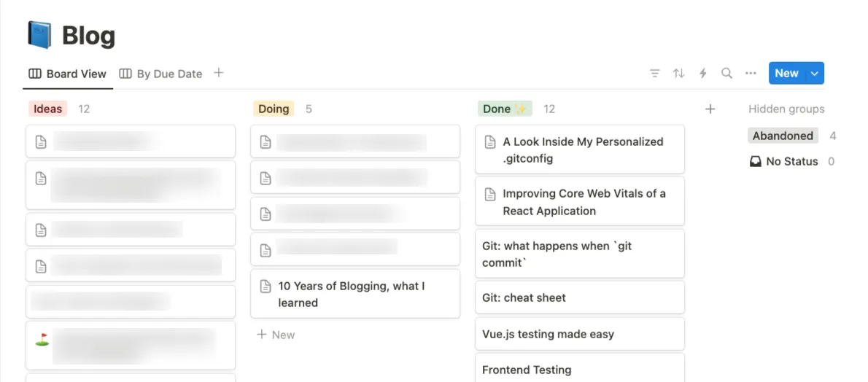
Task: Click the blue New button
Action: click(x=786, y=73)
